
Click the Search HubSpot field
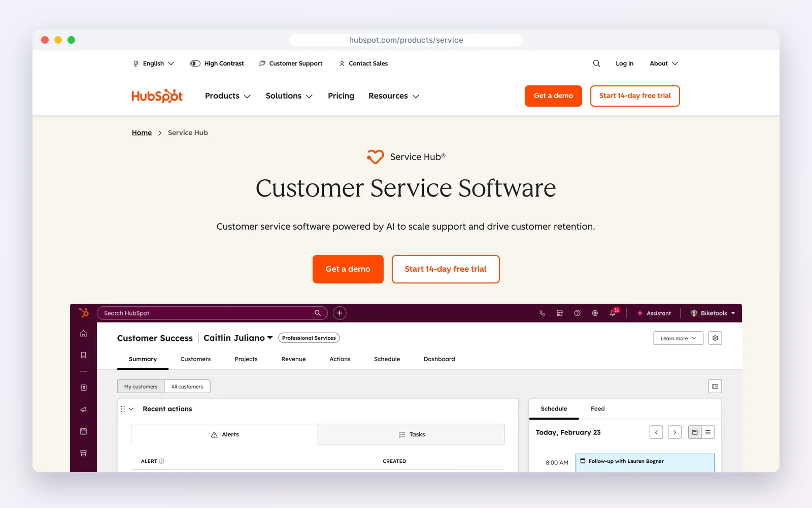[x=212, y=313]
